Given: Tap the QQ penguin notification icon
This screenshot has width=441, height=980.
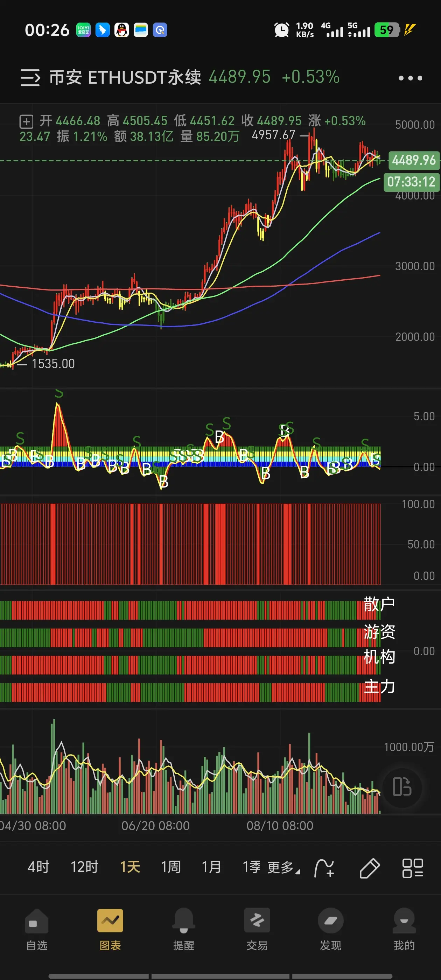Looking at the screenshot, I should [122, 30].
